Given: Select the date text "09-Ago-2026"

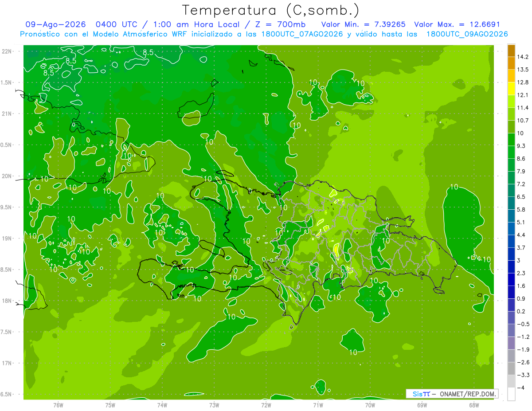Looking at the screenshot, I should click(55, 24).
